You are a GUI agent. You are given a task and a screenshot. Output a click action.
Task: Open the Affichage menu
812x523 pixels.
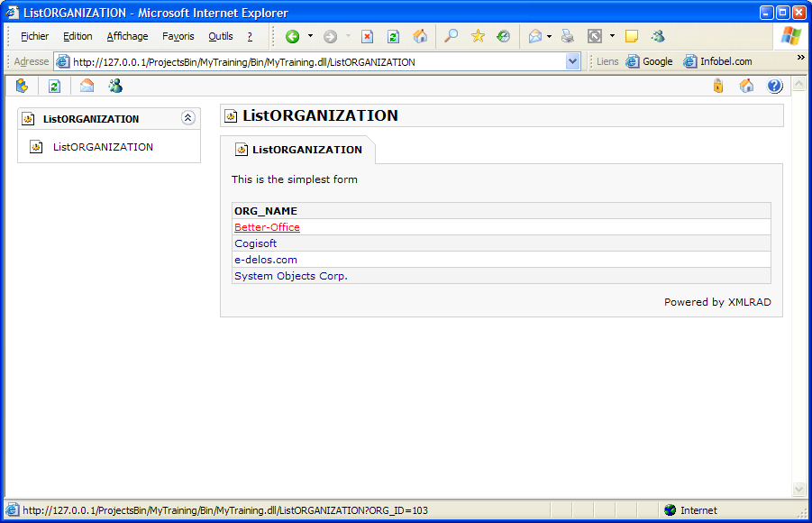tap(127, 37)
